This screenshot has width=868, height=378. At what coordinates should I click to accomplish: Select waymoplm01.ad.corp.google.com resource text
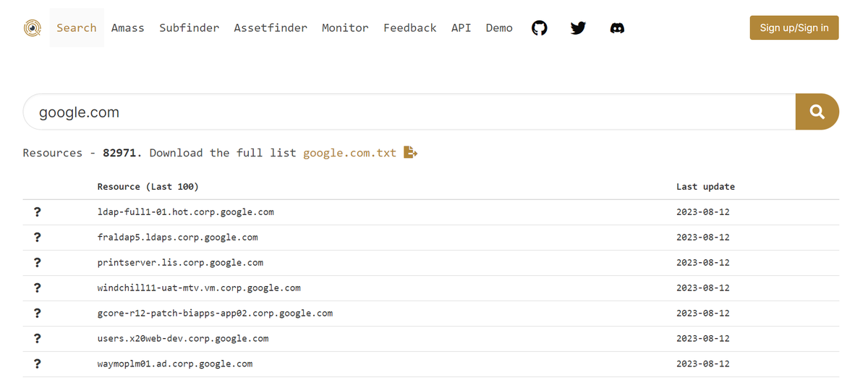coord(175,364)
